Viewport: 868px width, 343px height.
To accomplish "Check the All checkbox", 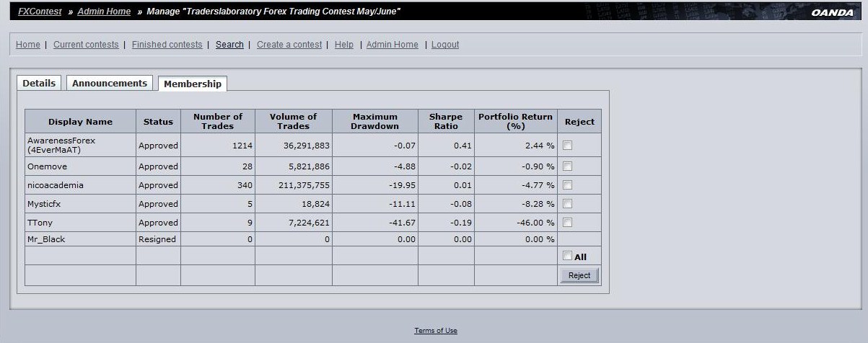I will pyautogui.click(x=568, y=256).
